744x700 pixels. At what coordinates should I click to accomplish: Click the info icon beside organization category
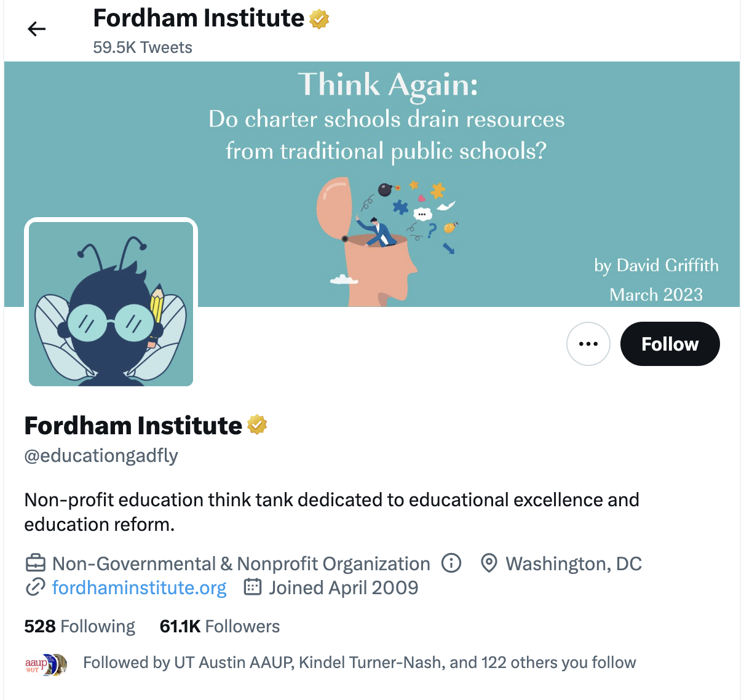click(451, 563)
